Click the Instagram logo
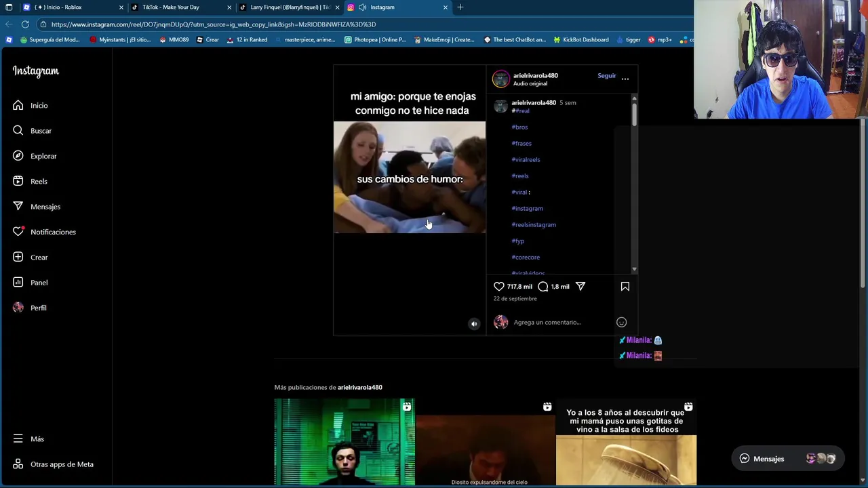 [x=36, y=71]
